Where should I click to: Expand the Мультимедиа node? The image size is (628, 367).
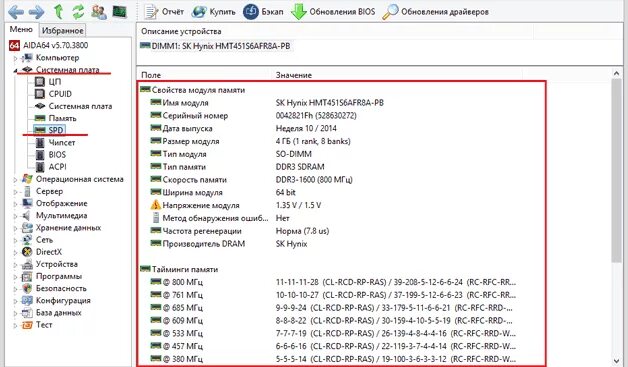16,216
